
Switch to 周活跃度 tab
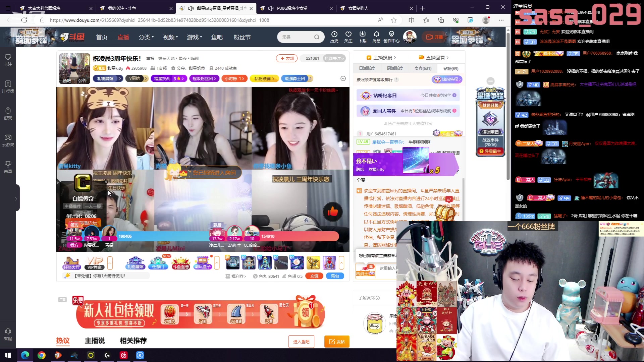click(x=395, y=68)
